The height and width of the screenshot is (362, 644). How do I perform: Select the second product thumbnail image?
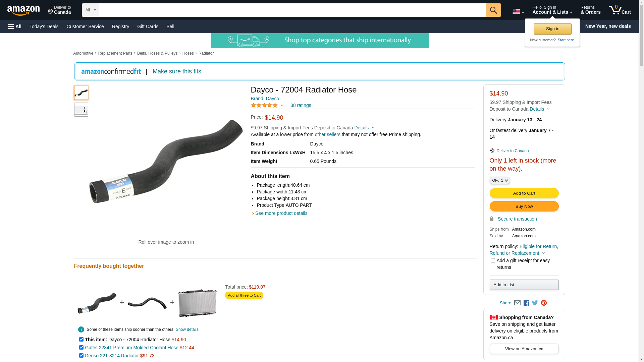81,110
